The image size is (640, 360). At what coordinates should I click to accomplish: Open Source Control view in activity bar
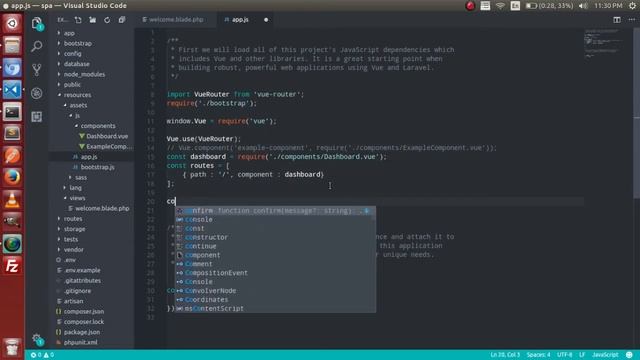point(37,70)
